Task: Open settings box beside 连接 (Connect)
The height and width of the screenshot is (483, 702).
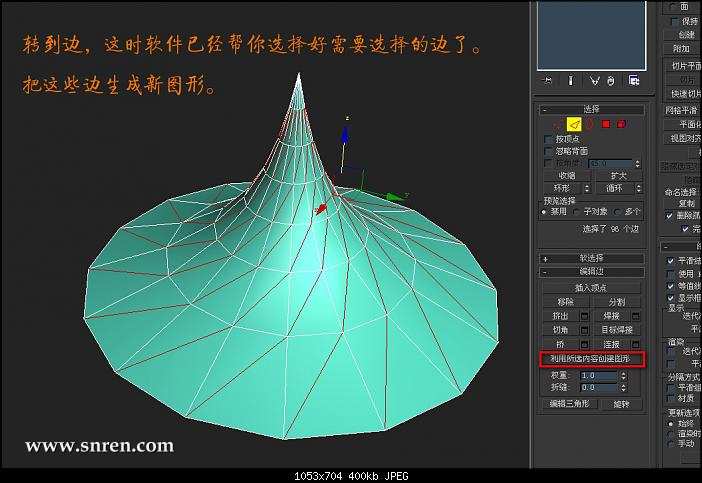Action: (x=635, y=345)
